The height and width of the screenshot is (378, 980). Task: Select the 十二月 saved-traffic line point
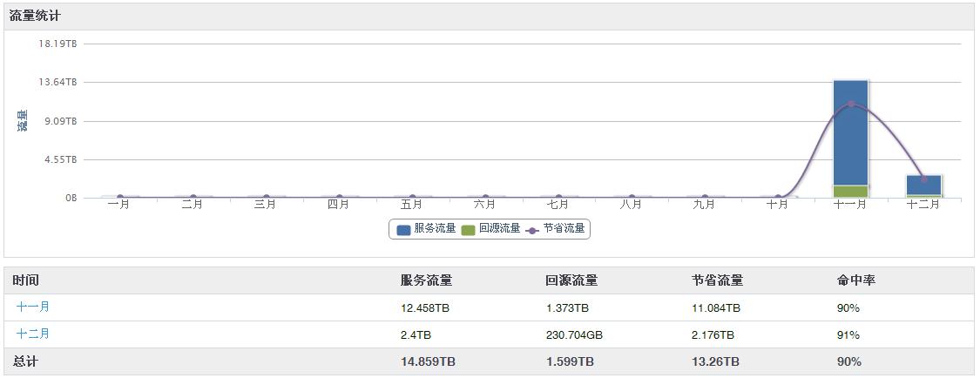[x=923, y=179]
